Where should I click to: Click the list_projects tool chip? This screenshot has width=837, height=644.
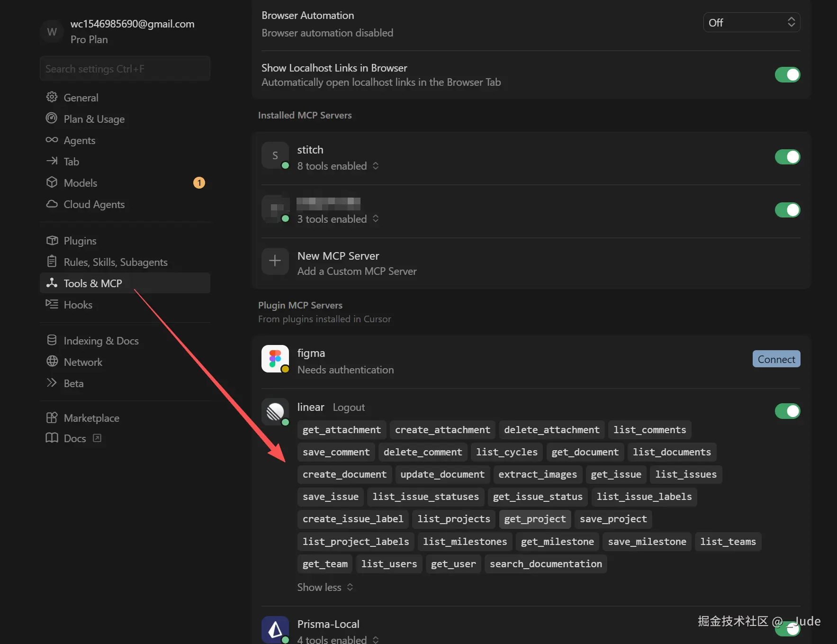[454, 519]
